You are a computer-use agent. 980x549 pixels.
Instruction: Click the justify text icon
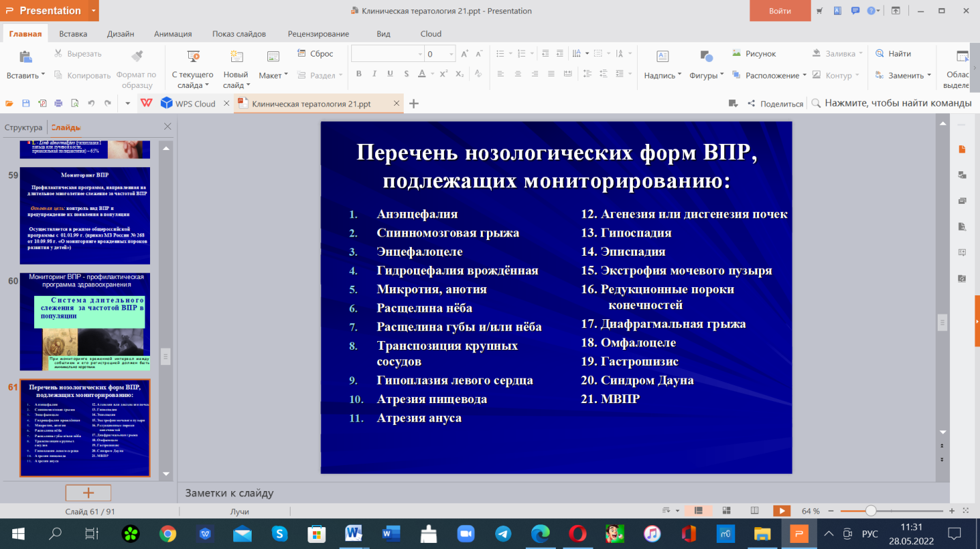point(552,74)
